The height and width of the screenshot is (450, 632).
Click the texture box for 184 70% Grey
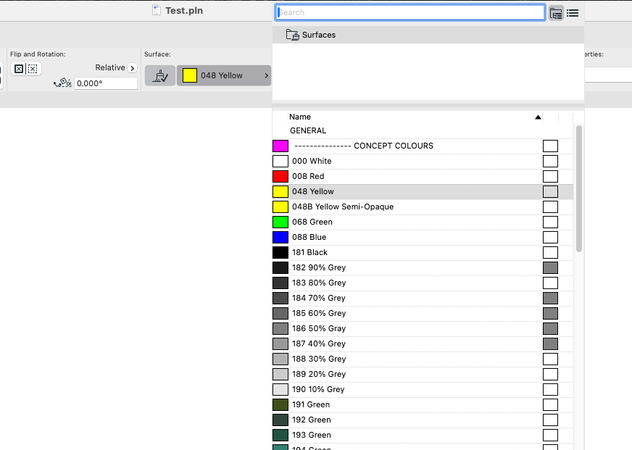550,298
